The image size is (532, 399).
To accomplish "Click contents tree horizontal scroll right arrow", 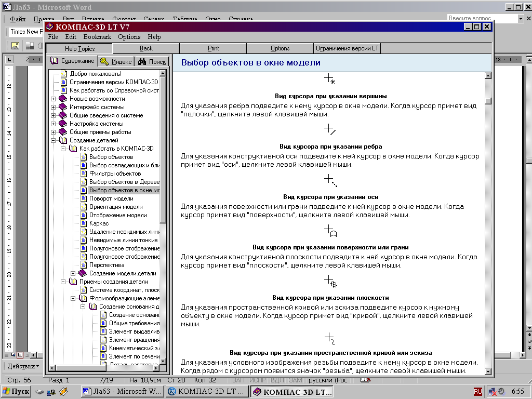I will [156, 368].
